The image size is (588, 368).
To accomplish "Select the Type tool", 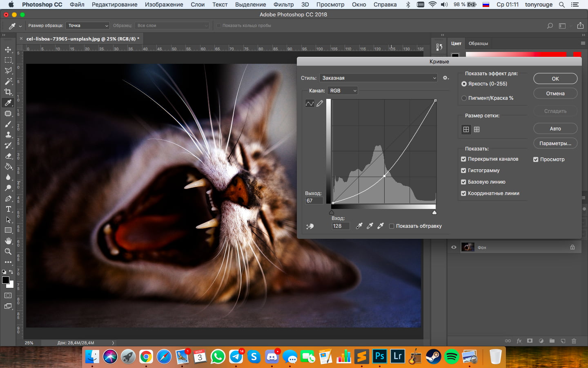I will tap(8, 209).
